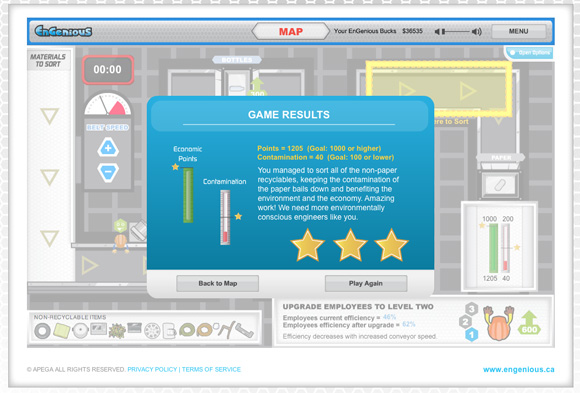The width and height of the screenshot is (580, 393).
Task: Click Play Again button
Action: click(366, 283)
